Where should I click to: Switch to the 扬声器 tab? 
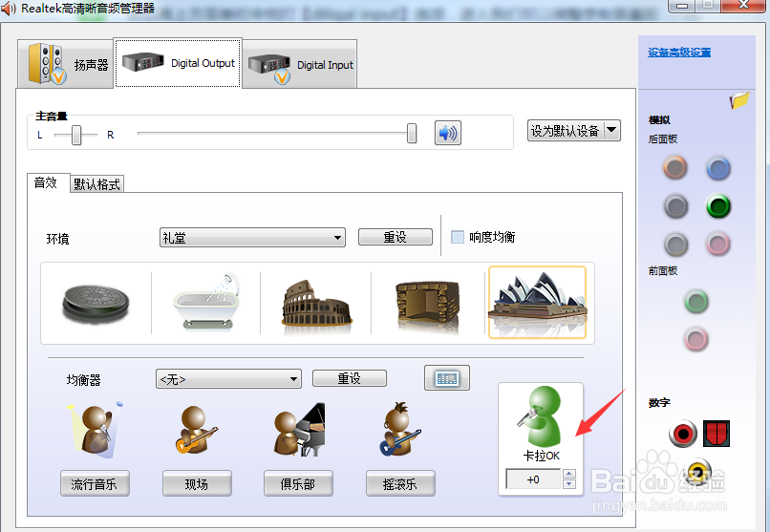[66, 64]
